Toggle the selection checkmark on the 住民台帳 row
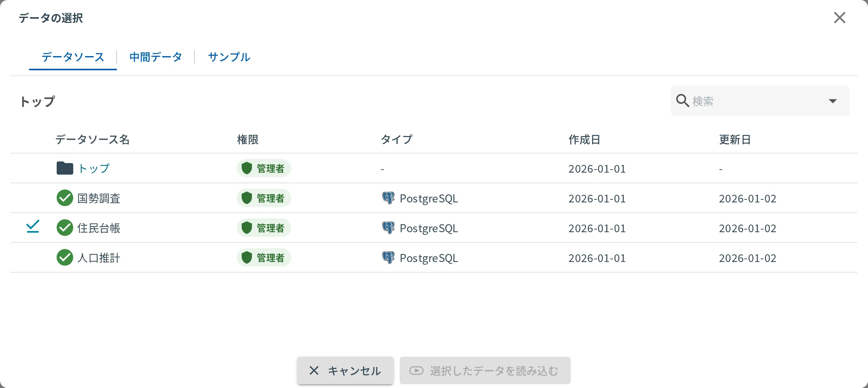 pos(33,226)
